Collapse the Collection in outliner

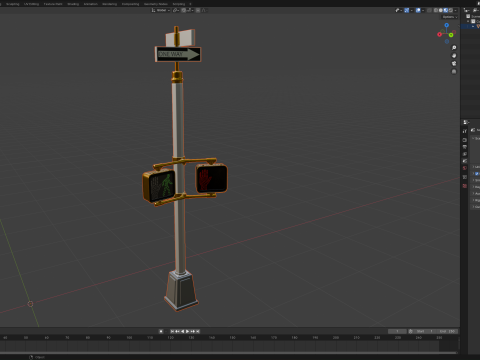coord(468,21)
